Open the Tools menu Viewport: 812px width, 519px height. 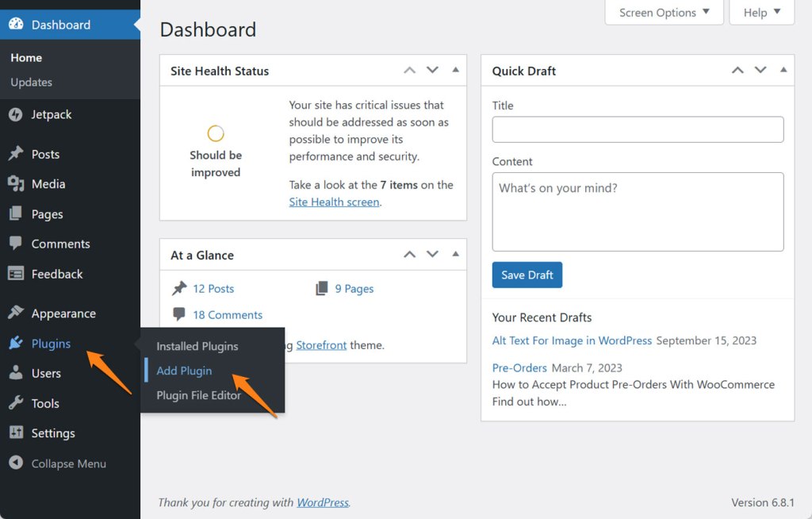(45, 403)
